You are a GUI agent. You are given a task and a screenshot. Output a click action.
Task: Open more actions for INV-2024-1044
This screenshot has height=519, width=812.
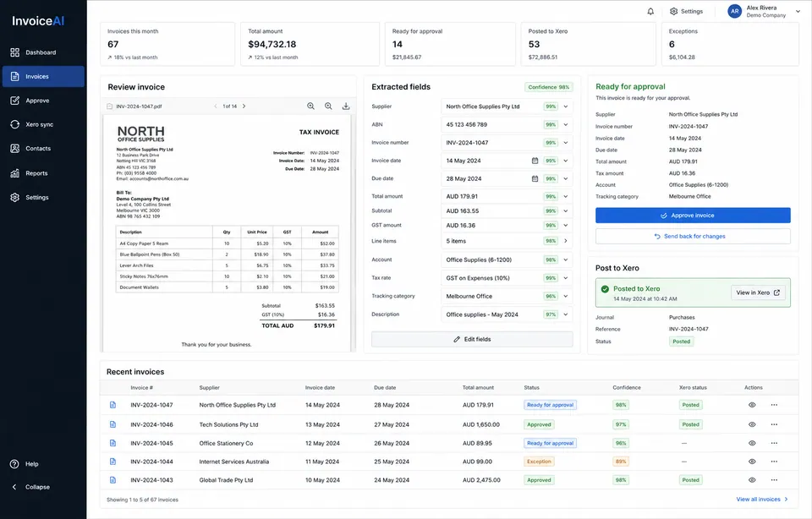click(774, 462)
